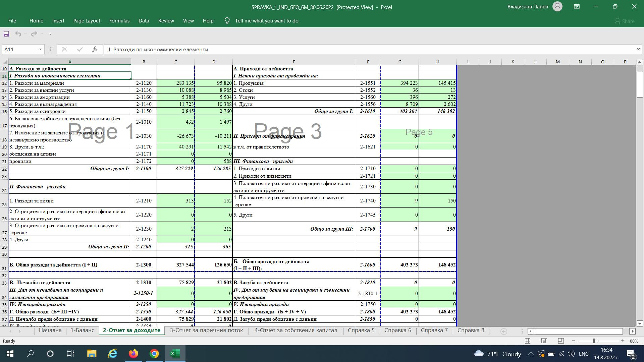
Task: Open Chrome from the taskbar
Action: pyautogui.click(x=154, y=354)
